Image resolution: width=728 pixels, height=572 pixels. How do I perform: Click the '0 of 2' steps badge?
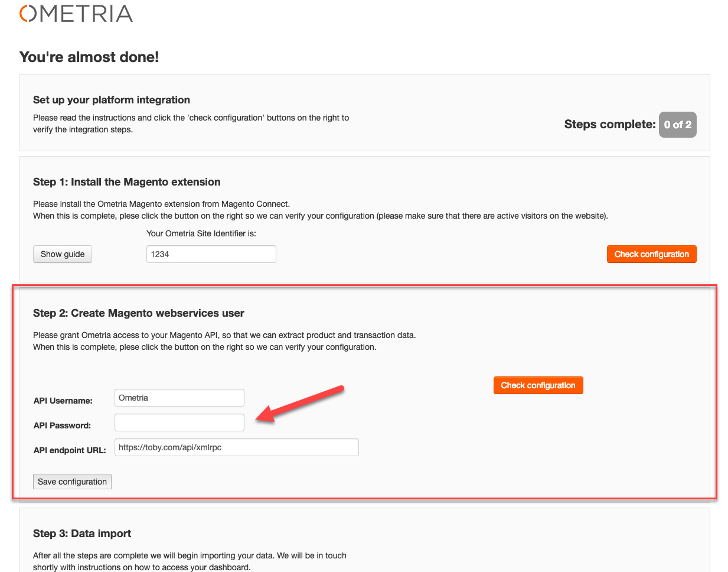[x=678, y=125]
